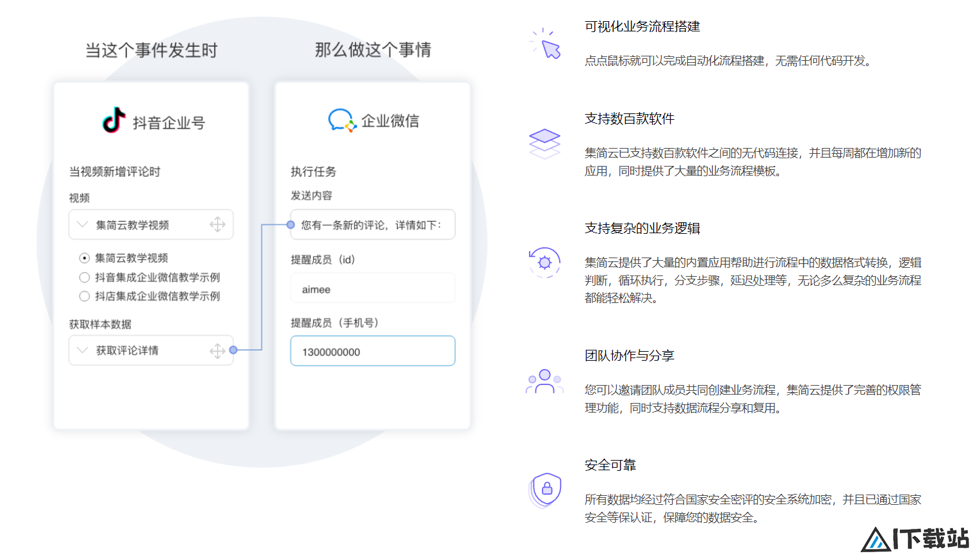
Task: Click the 提醒成员 (id) field containing aimee
Action: click(x=373, y=288)
